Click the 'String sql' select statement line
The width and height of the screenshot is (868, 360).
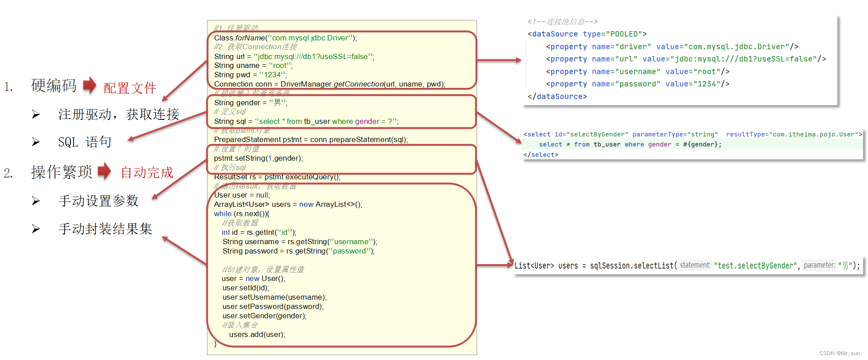coord(306,121)
